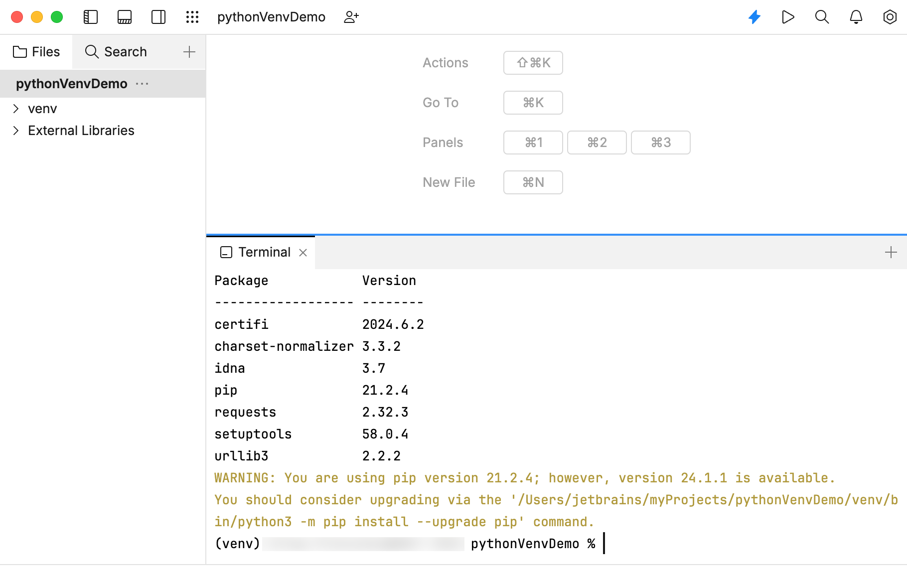Open a new tab with the plus button
Screen dimensions: 907x588
pyautogui.click(x=891, y=252)
